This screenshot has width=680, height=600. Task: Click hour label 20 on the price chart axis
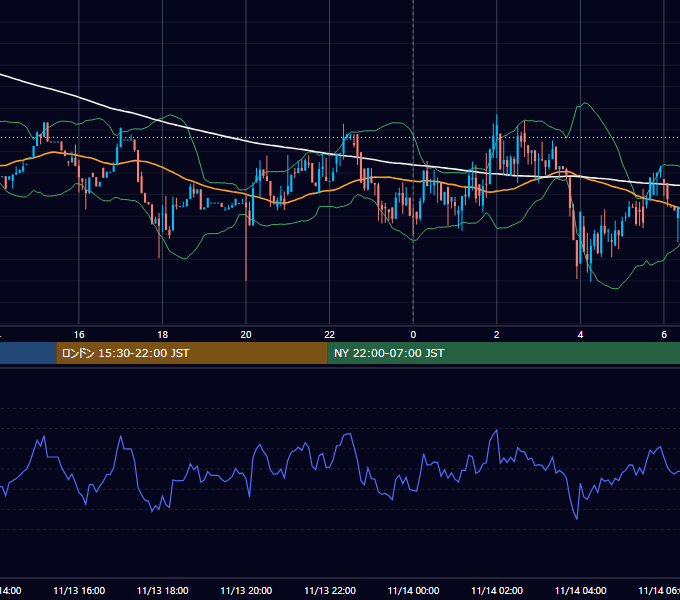[246, 335]
